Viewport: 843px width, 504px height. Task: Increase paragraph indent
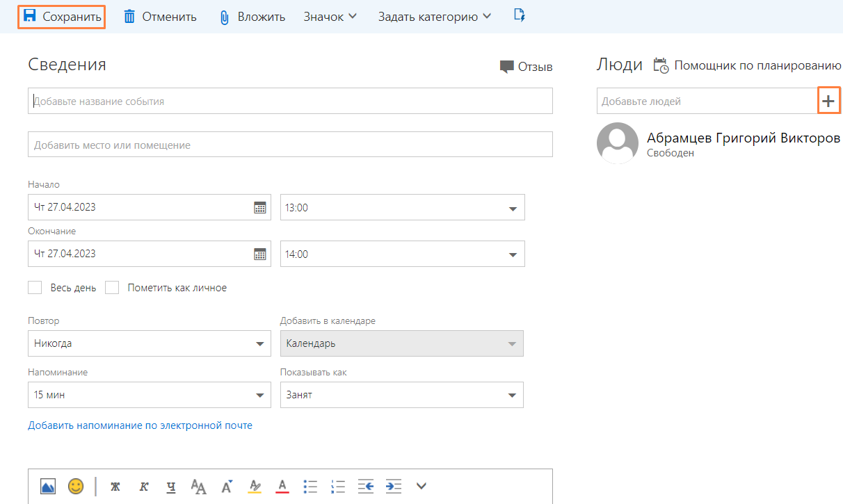point(394,486)
